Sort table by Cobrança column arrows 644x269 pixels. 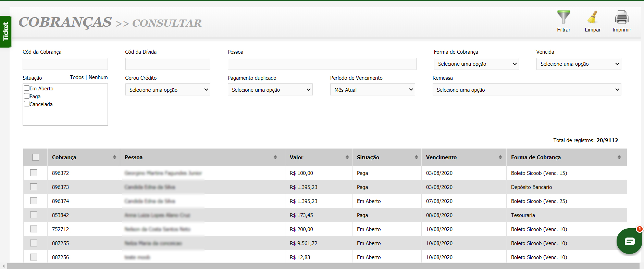pyautogui.click(x=114, y=157)
